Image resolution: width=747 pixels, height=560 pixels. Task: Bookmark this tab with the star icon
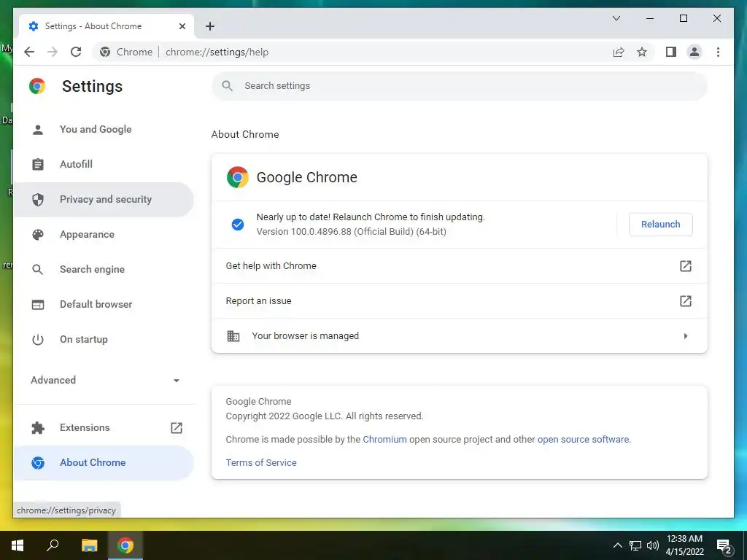642,52
